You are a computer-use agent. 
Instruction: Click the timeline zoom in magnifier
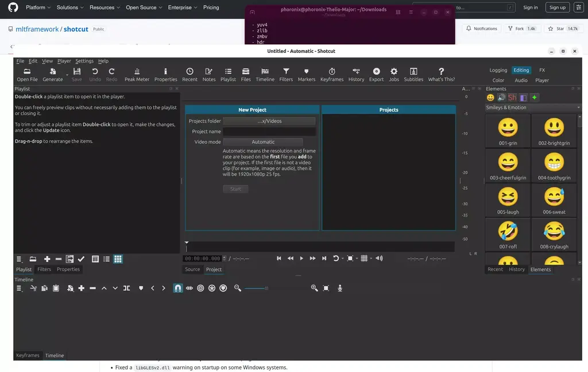[x=314, y=288]
